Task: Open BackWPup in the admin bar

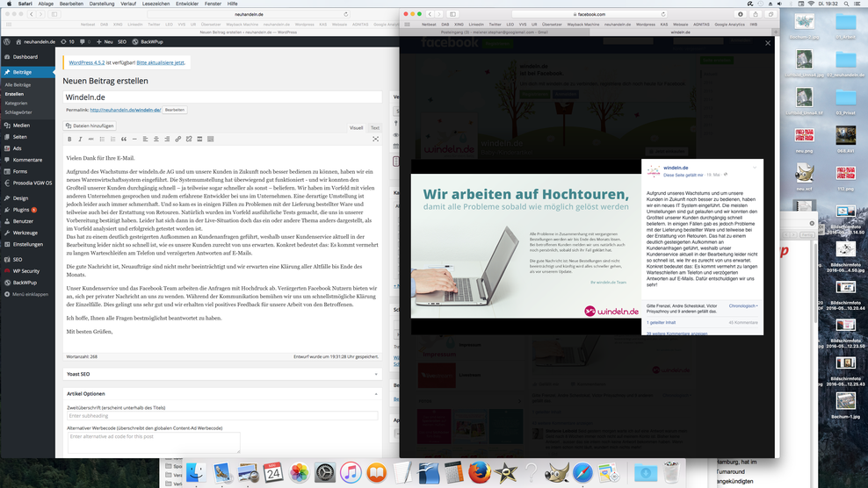Action: point(148,41)
